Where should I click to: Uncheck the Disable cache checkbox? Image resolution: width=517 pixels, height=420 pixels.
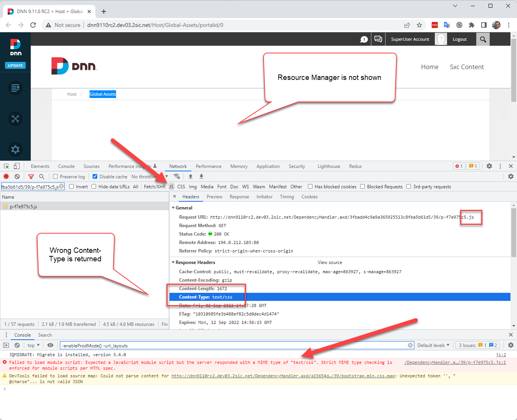pos(95,176)
